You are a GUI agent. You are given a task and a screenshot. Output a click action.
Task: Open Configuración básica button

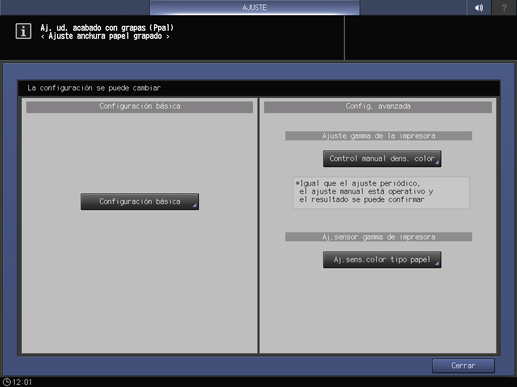[x=140, y=201]
